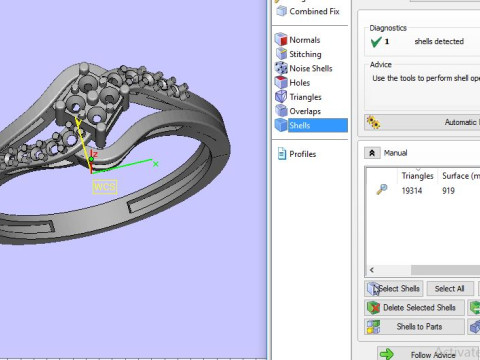Click the Follow Advice button
Viewport: 480px width, 360px height.
point(428,354)
